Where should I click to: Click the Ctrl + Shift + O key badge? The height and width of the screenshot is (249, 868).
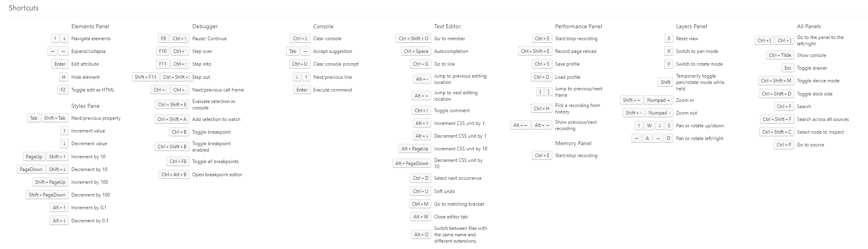(413, 39)
